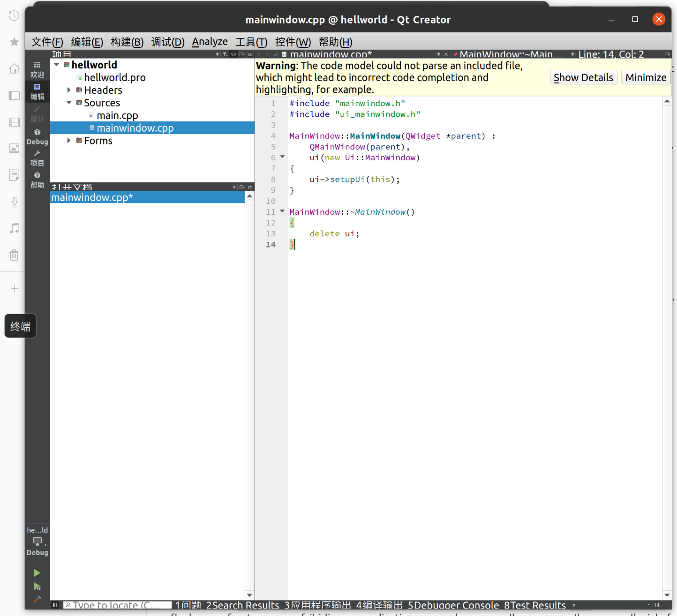Open the Home icon in the dock
The width and height of the screenshot is (677, 616).
tap(14, 68)
